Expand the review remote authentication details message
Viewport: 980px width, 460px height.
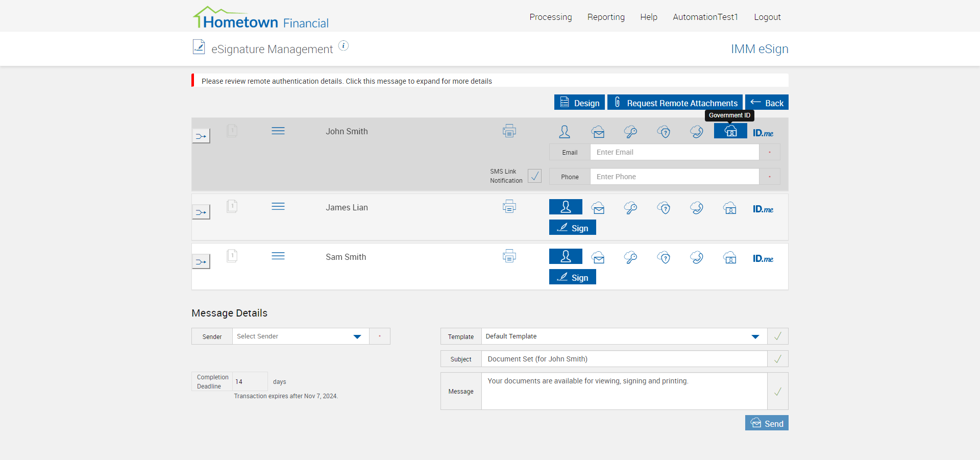tap(347, 81)
